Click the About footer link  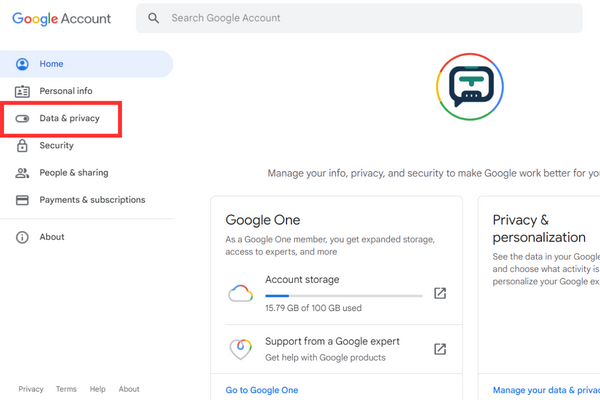click(129, 389)
